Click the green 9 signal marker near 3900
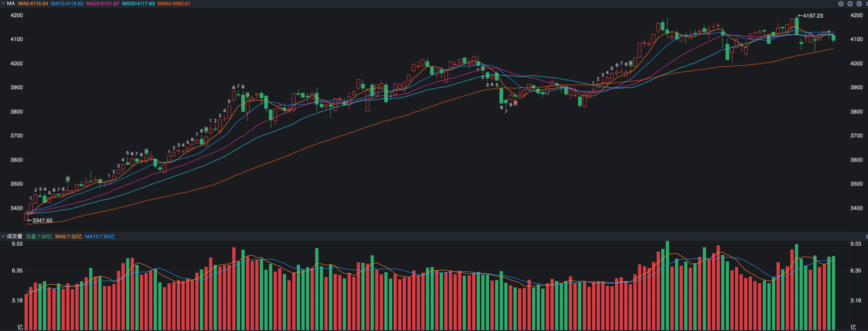Screen dimensions: 868x331 click(x=247, y=95)
